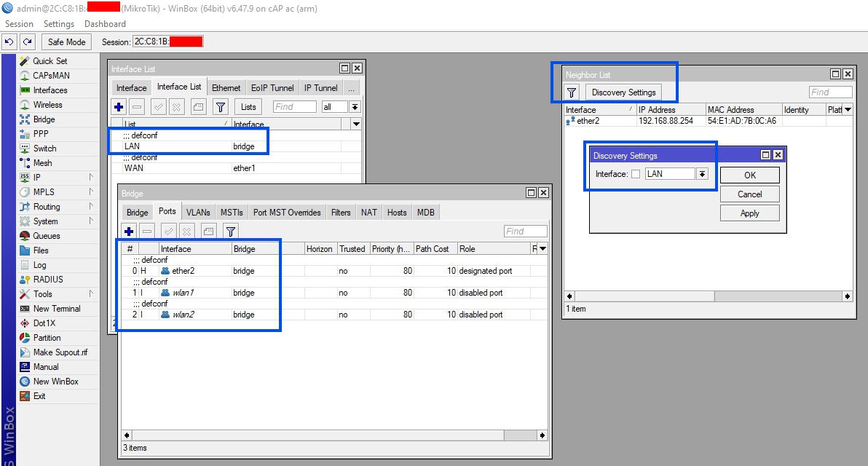Screen dimensions: 868x466
Task: Click the Lists button in Interface List
Action: click(248, 107)
